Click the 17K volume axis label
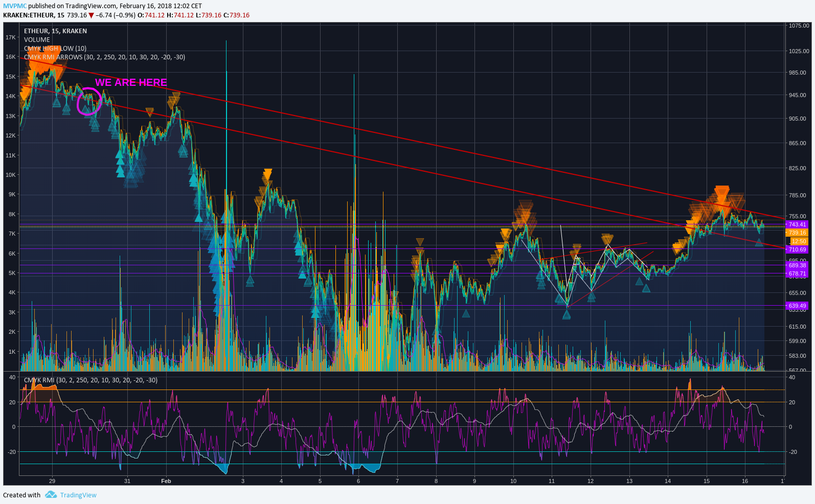This screenshot has width=815, height=504. click(x=11, y=37)
